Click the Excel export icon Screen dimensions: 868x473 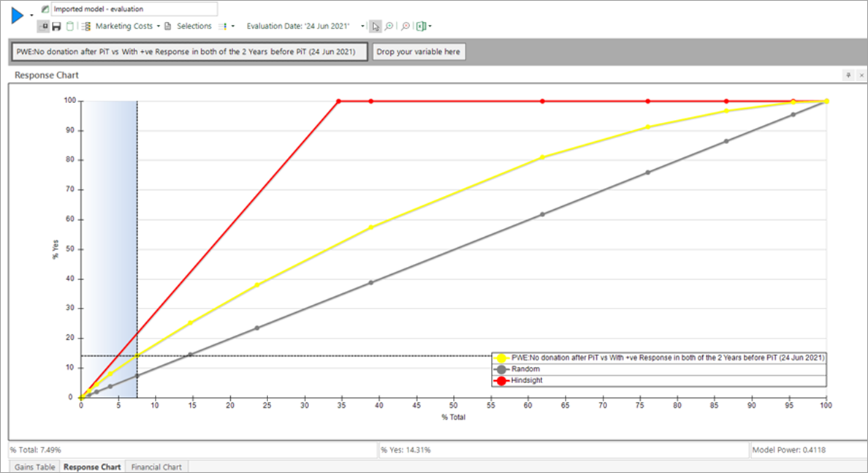422,26
